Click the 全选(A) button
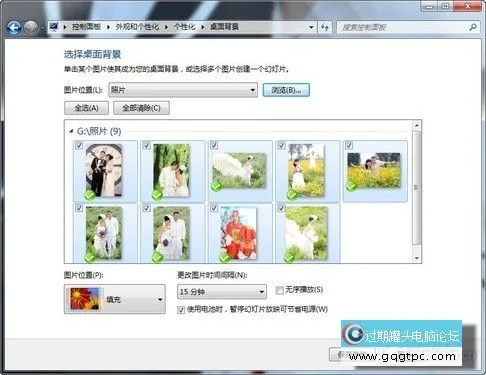Image resolution: width=486 pixels, height=375 pixels. pyautogui.click(x=86, y=108)
